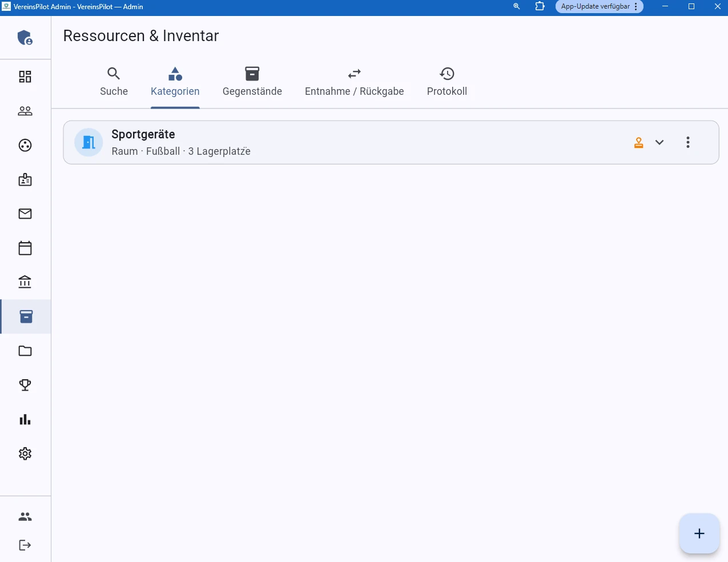Open the calendar section in the sidebar

25,248
